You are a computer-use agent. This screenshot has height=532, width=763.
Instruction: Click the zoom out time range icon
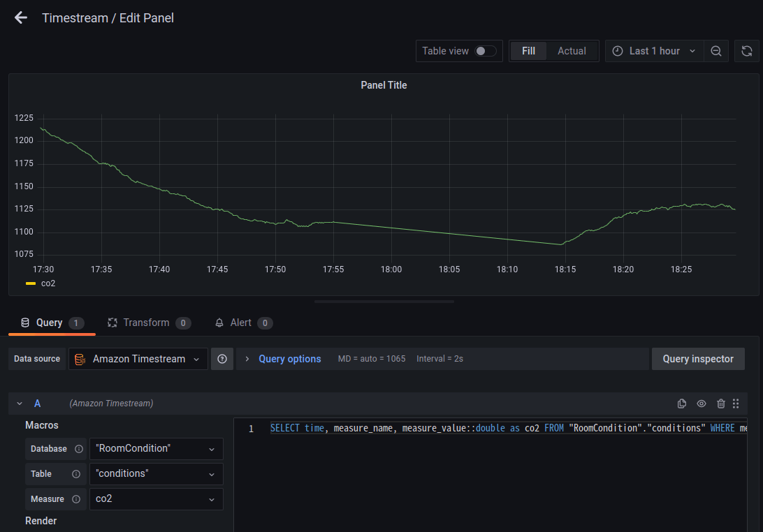[715, 51]
